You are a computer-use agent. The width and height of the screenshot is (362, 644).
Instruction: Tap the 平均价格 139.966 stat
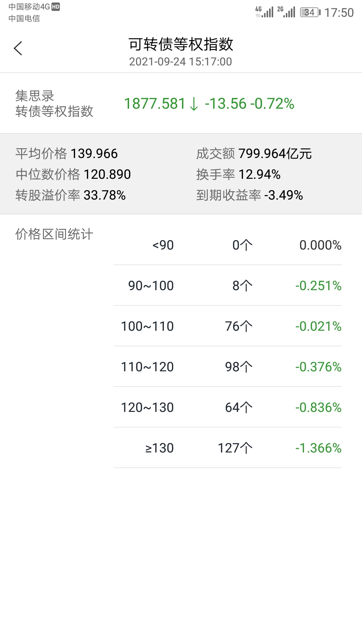coord(67,154)
